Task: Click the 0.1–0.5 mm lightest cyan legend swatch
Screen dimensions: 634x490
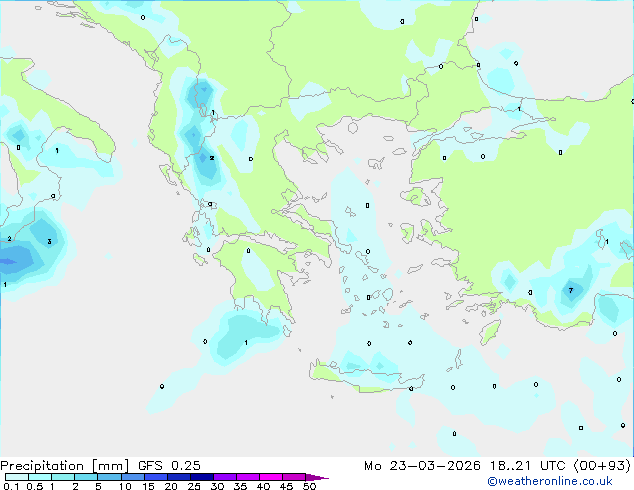Action: (17, 477)
